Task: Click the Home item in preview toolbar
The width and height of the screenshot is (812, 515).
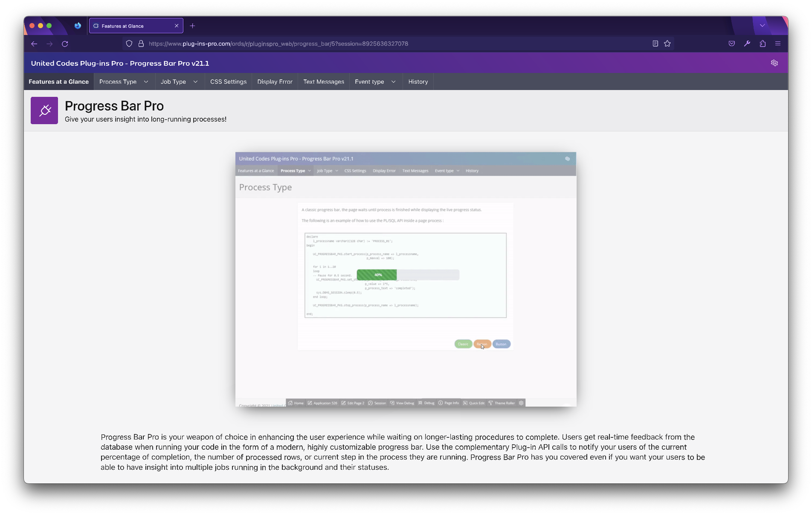Action: click(x=296, y=403)
